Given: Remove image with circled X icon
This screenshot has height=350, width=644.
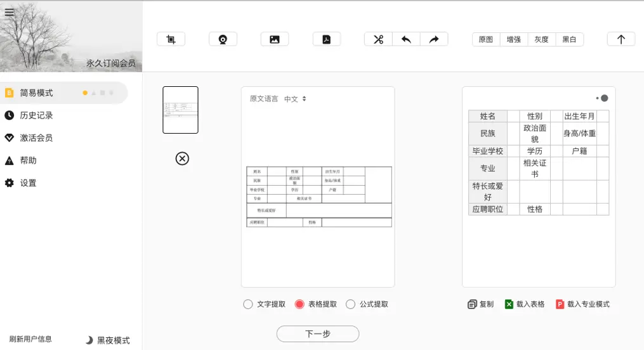Looking at the screenshot, I should tap(182, 159).
